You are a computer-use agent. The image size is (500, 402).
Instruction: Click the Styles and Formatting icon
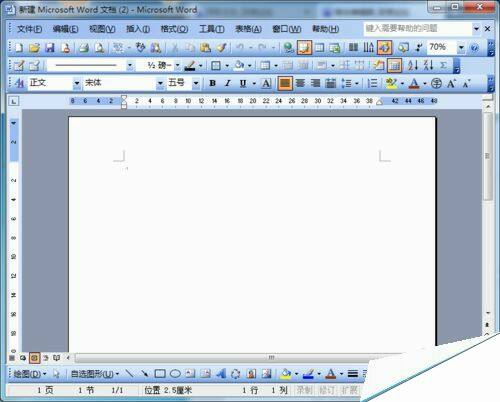pos(19,83)
